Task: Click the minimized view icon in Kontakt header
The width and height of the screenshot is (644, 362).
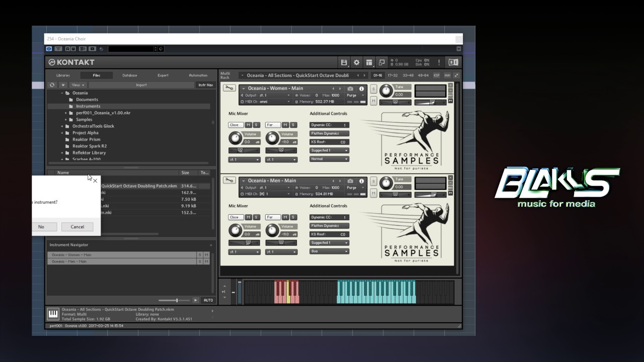Action: (381, 62)
